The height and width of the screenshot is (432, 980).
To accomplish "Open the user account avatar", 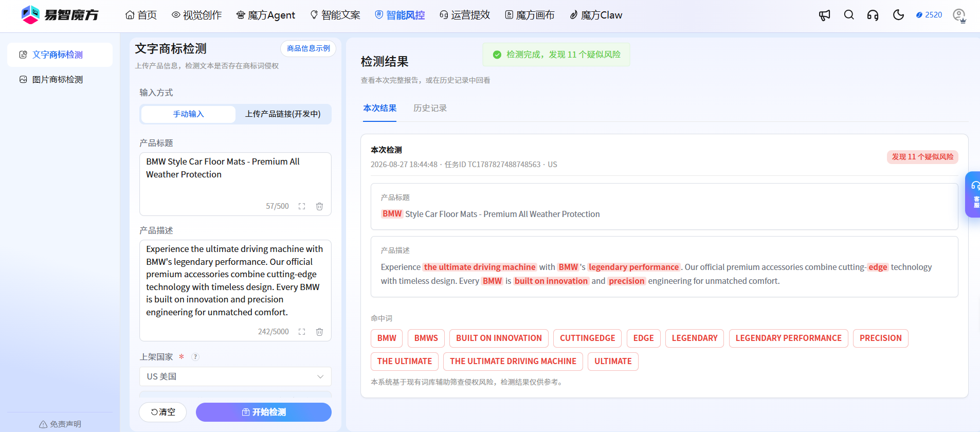I will click(x=959, y=15).
